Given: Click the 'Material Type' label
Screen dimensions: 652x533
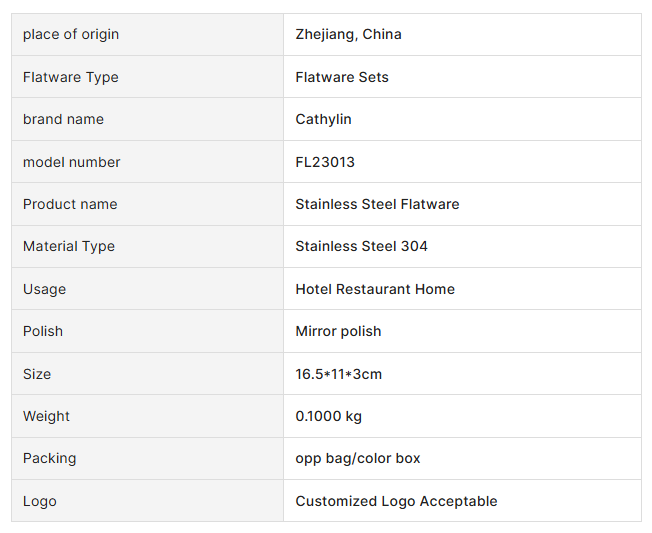Looking at the screenshot, I should [x=69, y=247].
